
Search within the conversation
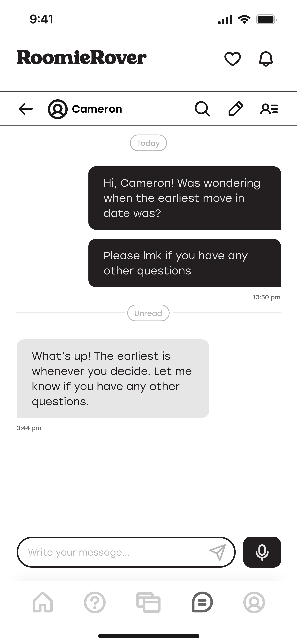(202, 109)
